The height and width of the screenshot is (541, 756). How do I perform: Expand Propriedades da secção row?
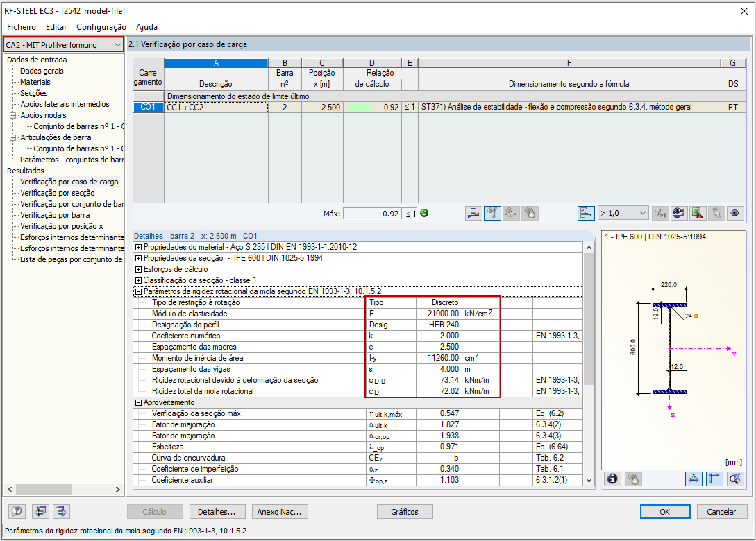coord(138,258)
